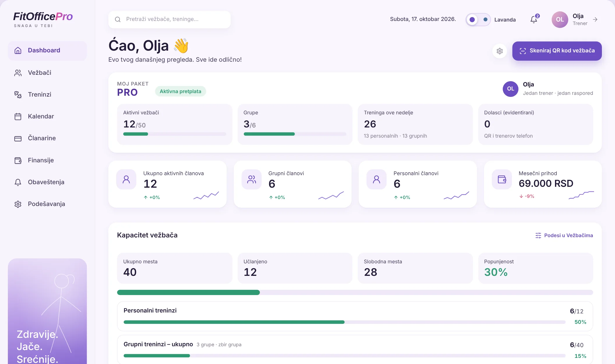Click the Popunjenost 30% value
Image resolution: width=615 pixels, height=364 pixels.
[x=496, y=272]
